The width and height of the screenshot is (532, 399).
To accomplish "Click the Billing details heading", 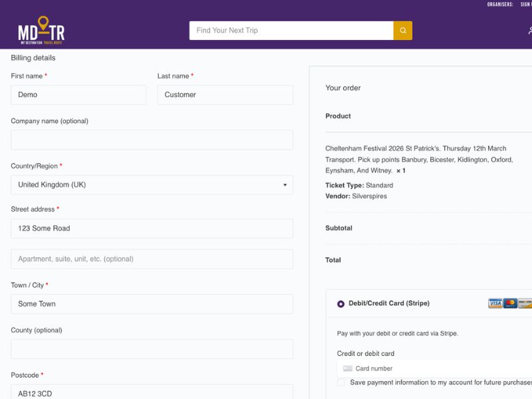I will click(33, 58).
